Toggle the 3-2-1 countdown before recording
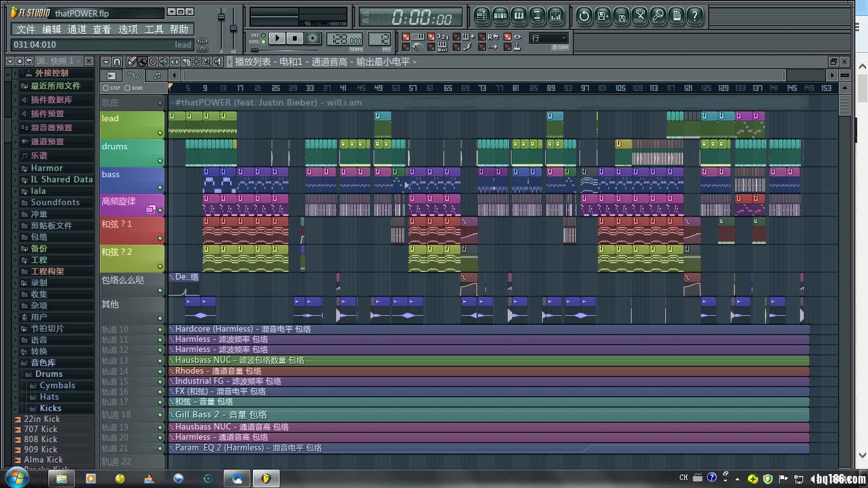This screenshot has width=868, height=488. (431, 37)
